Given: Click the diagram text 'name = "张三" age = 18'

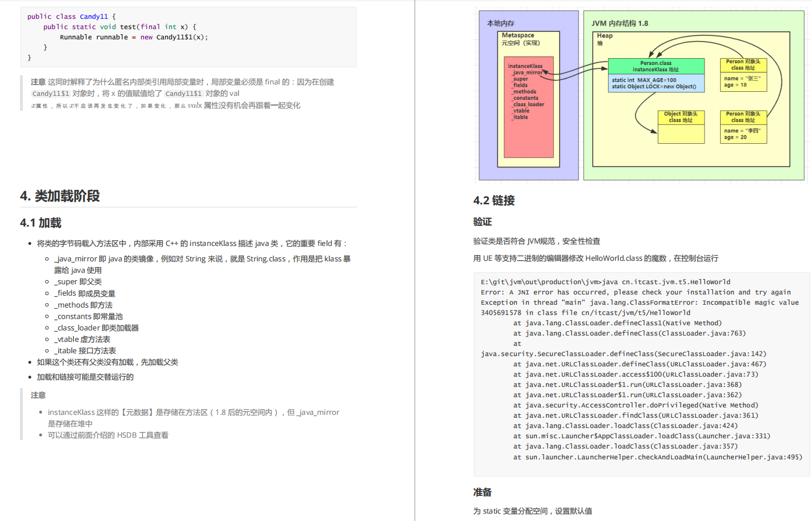Looking at the screenshot, I should click(x=742, y=82).
